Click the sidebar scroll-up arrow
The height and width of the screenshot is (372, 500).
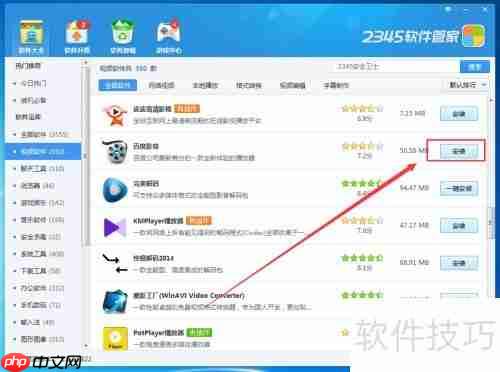(x=86, y=62)
